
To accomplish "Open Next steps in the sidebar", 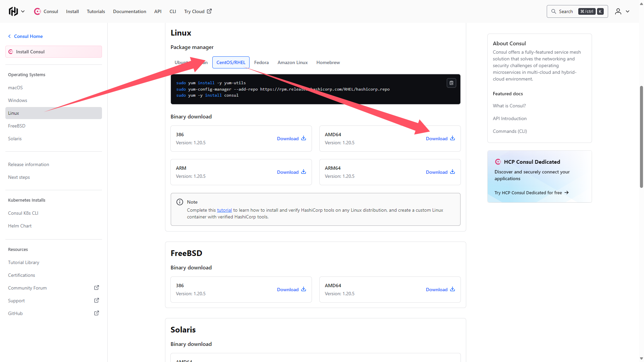I will coord(19,177).
